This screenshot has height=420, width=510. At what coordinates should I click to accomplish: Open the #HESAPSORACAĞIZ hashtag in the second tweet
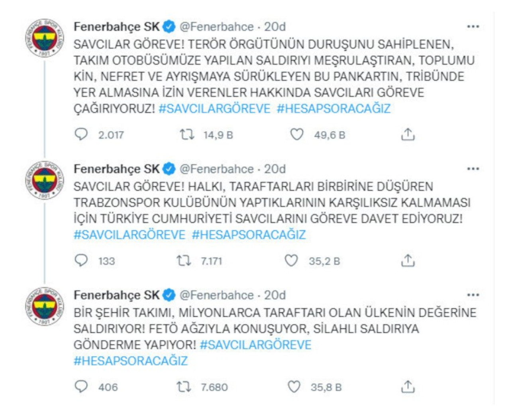point(248,234)
